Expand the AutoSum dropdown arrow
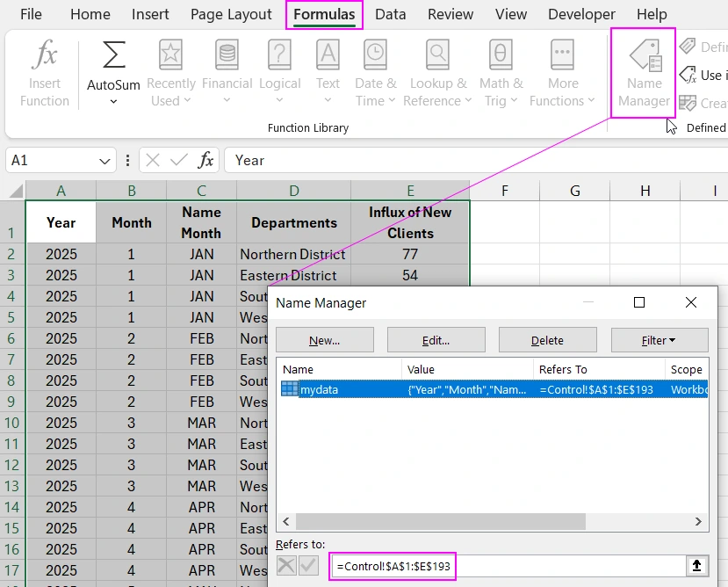Image resolution: width=728 pixels, height=587 pixels. pyautogui.click(x=113, y=102)
